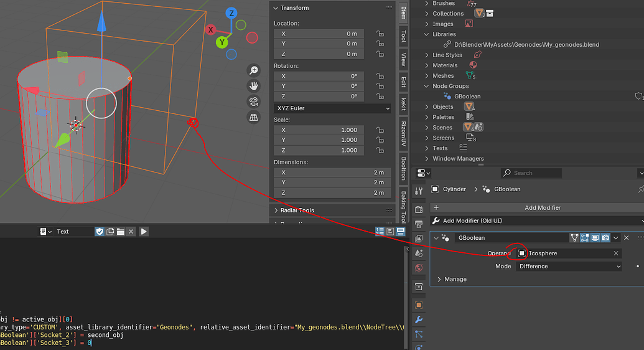Open Scene properties tab icon
This screenshot has width=644, height=350.
(419, 253)
